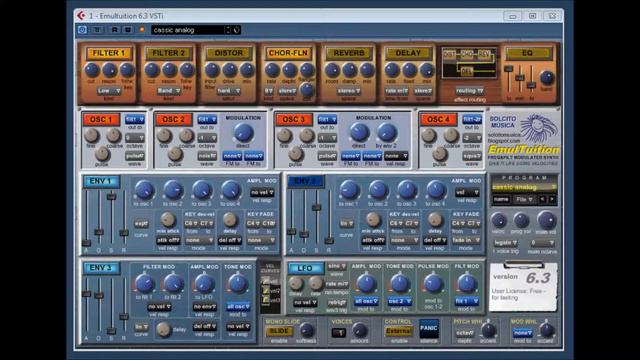Select the LFO header button
Image resolution: width=640 pixels, height=360 pixels.
click(305, 268)
